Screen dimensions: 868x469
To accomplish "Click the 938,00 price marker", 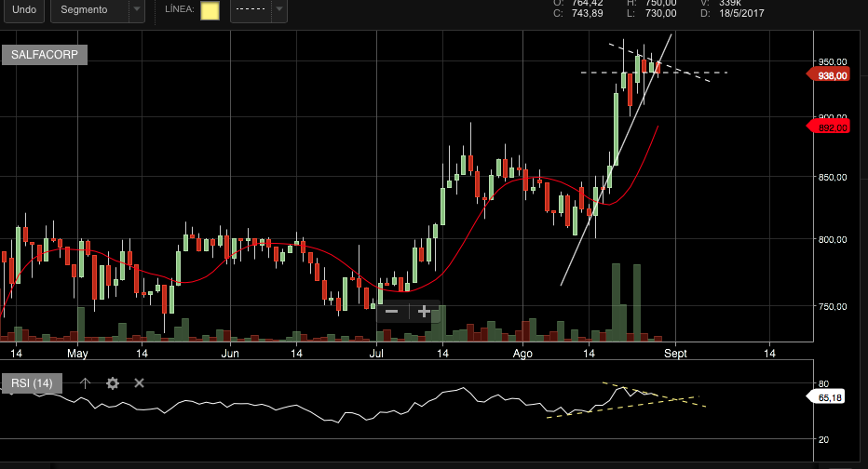I will coord(831,76).
